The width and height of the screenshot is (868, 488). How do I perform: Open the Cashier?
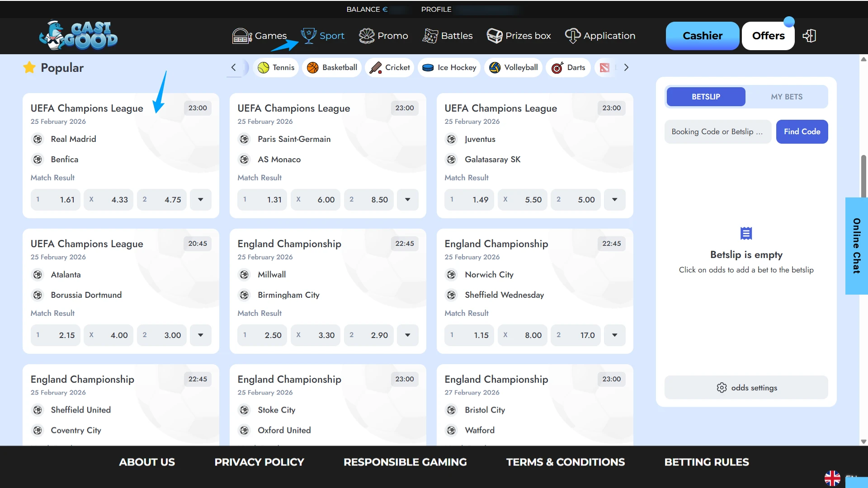click(x=702, y=35)
